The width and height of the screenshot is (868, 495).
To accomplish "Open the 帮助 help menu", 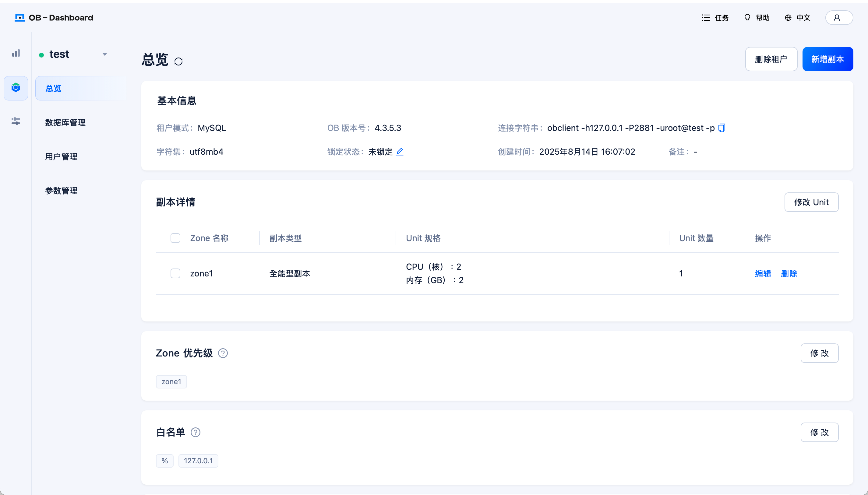I will pos(757,18).
